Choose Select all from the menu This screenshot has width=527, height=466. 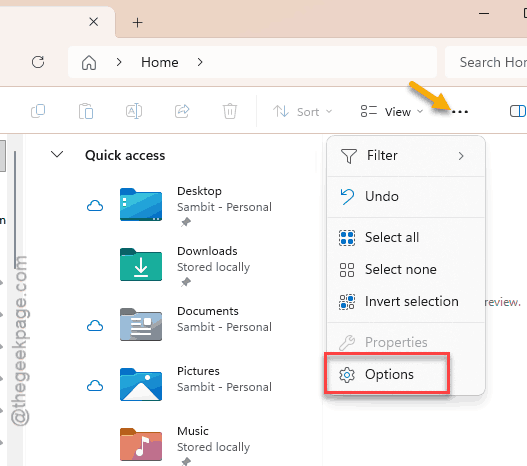pos(406,238)
